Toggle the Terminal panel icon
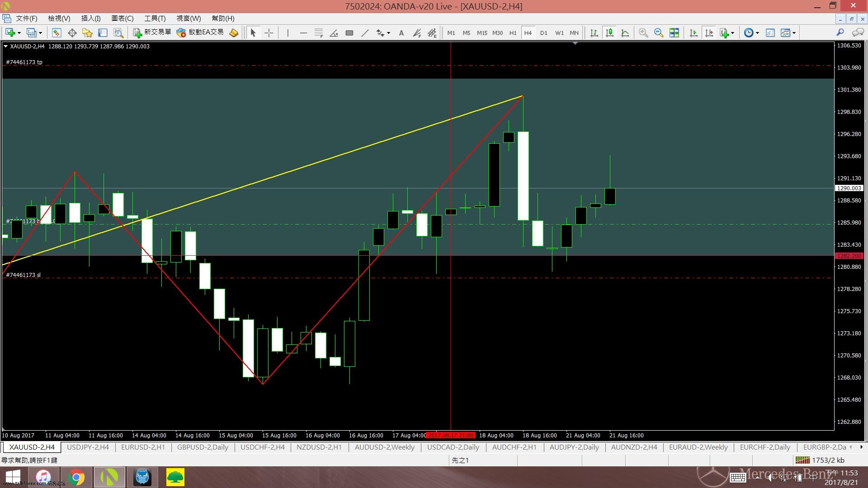The height and width of the screenshot is (488, 868). coord(103,33)
